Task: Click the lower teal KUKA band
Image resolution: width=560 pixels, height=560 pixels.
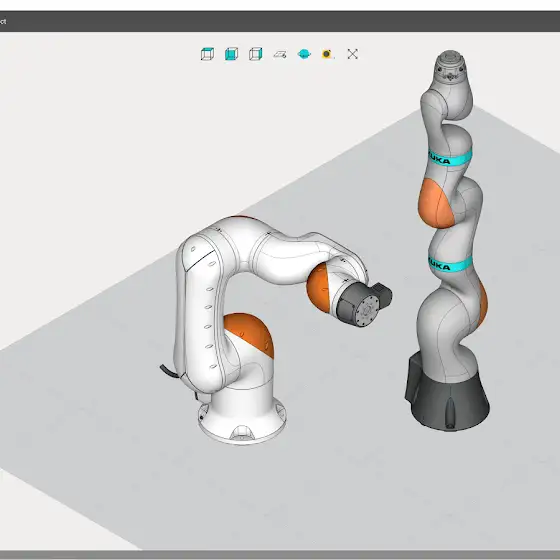Action: (450, 264)
